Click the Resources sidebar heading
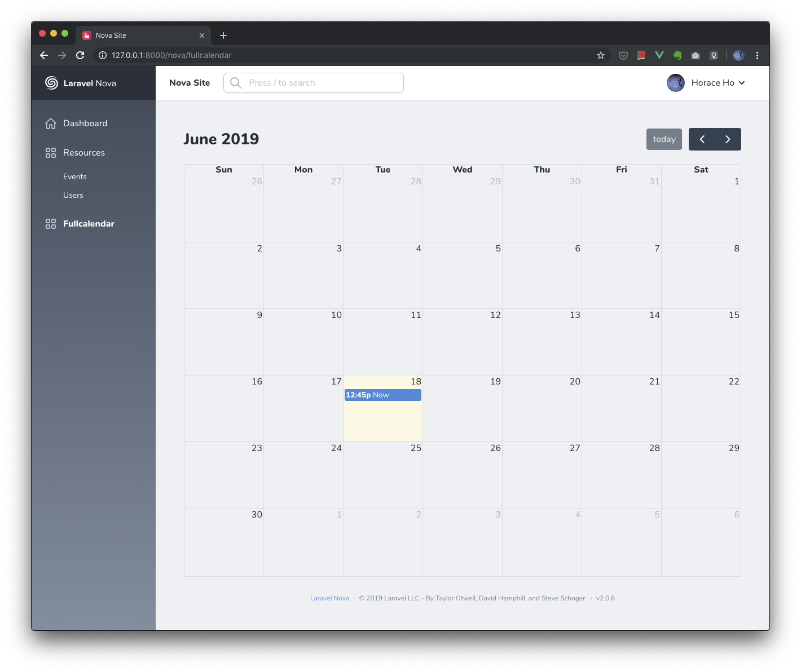This screenshot has height=672, width=801. pyautogui.click(x=84, y=153)
